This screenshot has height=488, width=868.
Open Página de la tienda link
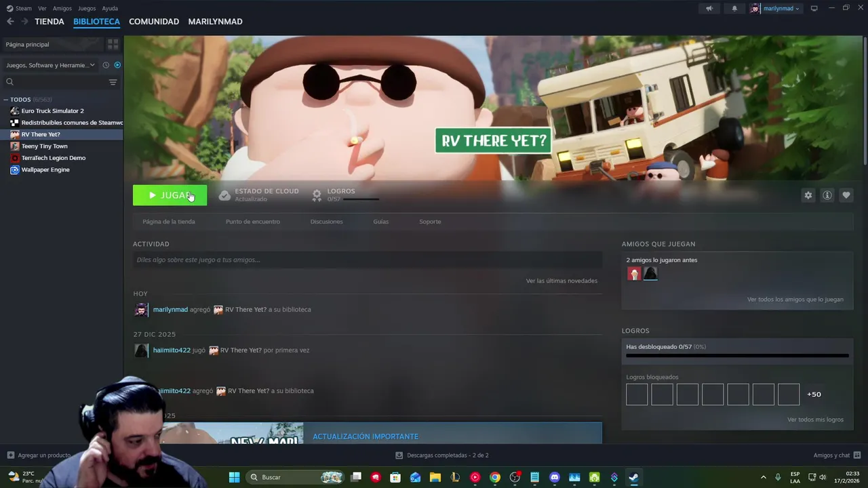coord(169,222)
